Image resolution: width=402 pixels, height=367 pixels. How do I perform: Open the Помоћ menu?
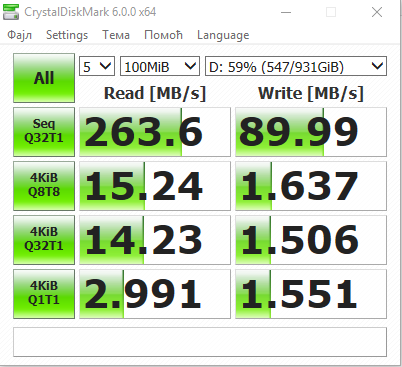(x=163, y=35)
